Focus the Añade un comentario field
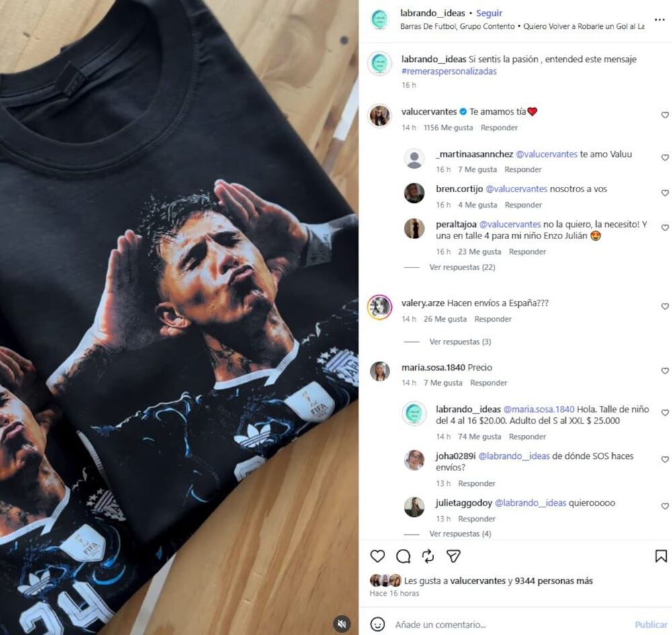The width and height of the screenshot is (672, 635). (x=510, y=624)
